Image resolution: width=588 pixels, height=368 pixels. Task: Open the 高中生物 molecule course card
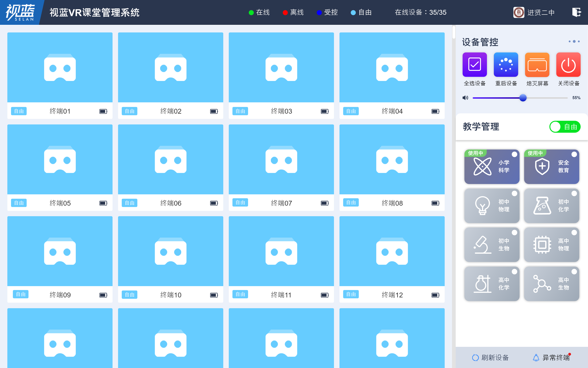click(x=552, y=284)
